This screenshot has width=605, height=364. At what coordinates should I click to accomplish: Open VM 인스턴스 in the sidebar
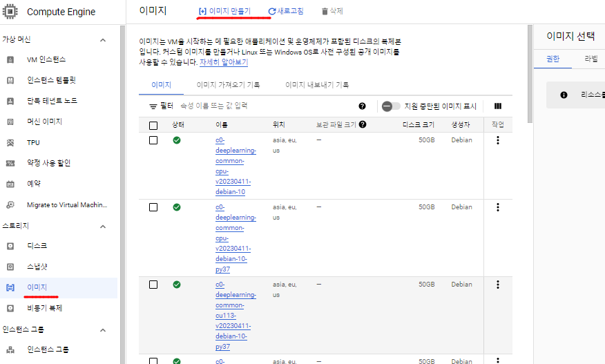pos(46,59)
